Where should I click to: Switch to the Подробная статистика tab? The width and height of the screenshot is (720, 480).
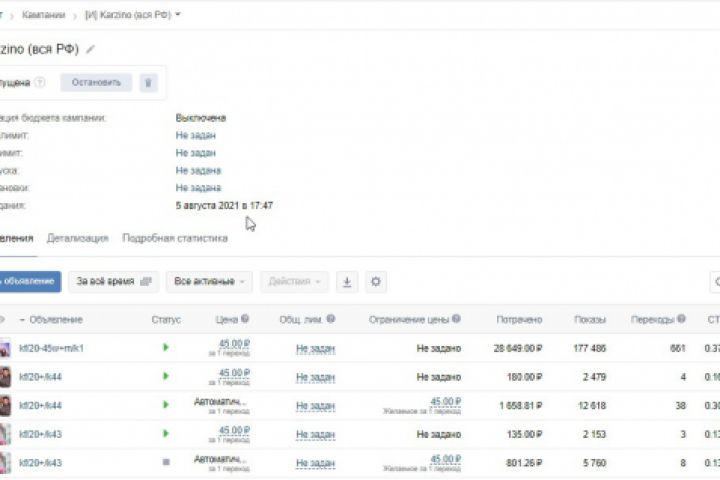[175, 238]
